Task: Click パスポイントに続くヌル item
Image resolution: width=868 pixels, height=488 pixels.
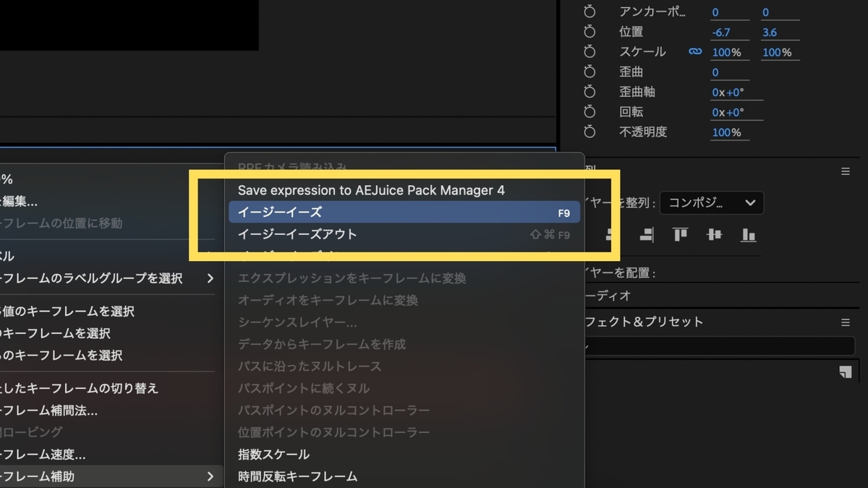Action: 404,388
